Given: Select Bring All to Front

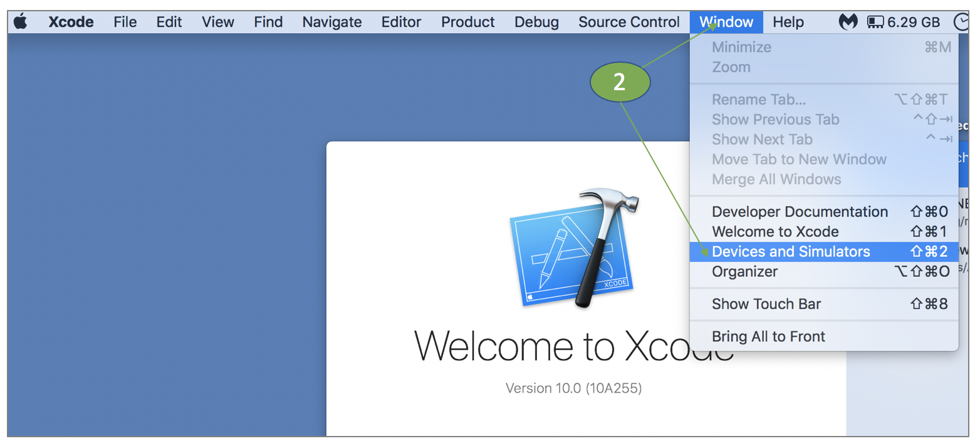Looking at the screenshot, I should pos(768,337).
